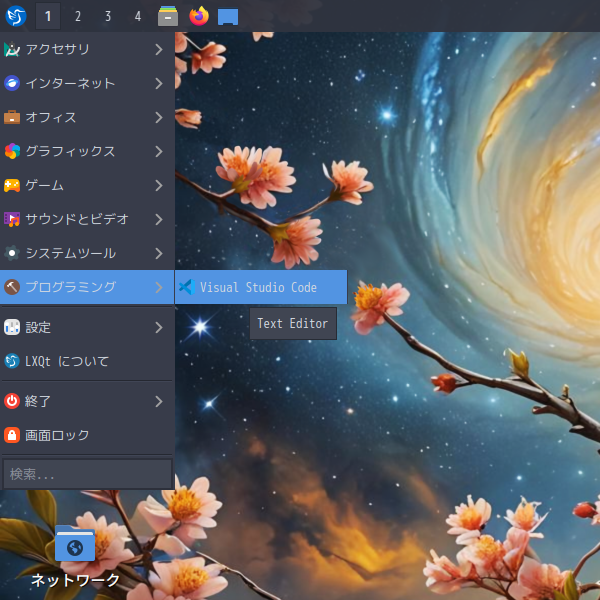This screenshot has width=600, height=600.
Task: Click the Visual Studio Code logo icon
Action: 187,287
